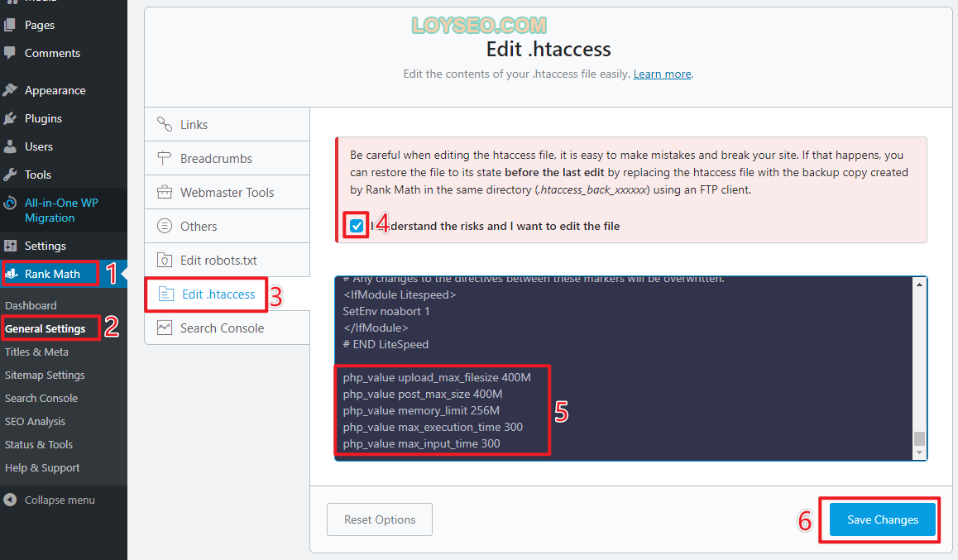This screenshot has width=958, height=560.
Task: Click the Search Console chart icon
Action: click(165, 328)
